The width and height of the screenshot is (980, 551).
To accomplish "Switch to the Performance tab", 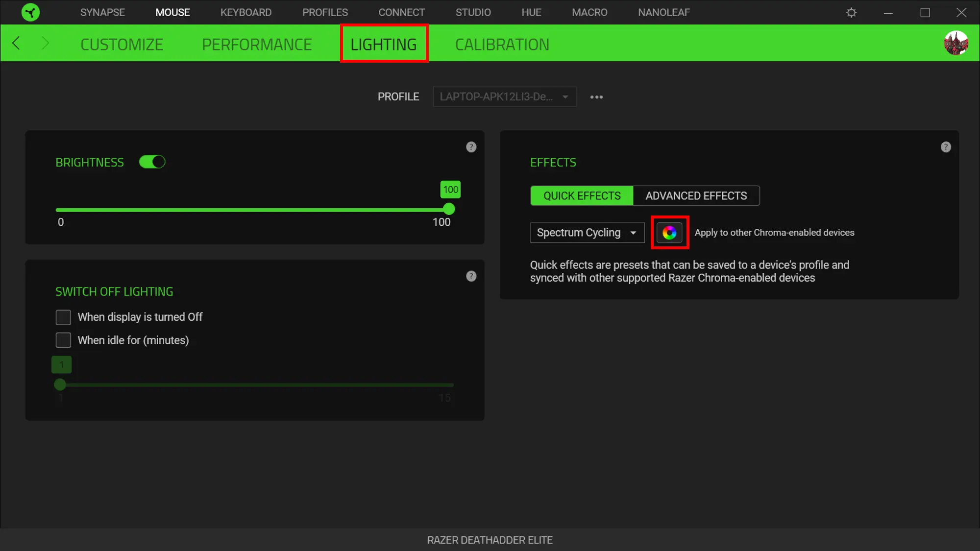I will click(x=257, y=45).
